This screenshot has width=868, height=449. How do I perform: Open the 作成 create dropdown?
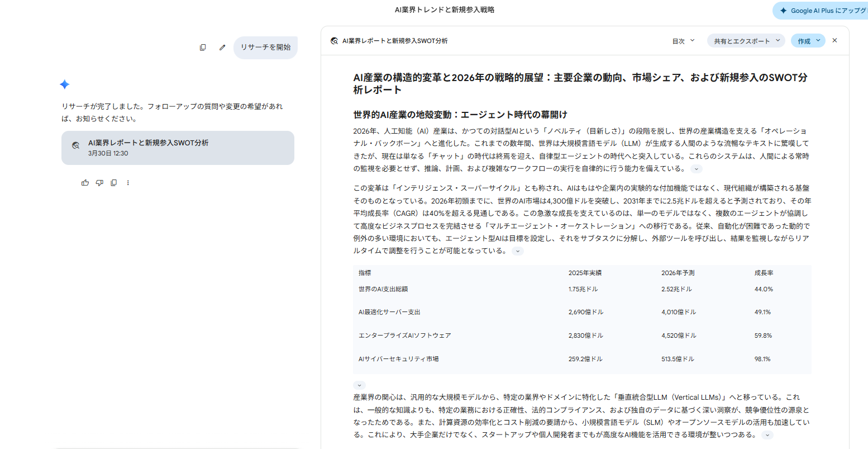pos(808,41)
